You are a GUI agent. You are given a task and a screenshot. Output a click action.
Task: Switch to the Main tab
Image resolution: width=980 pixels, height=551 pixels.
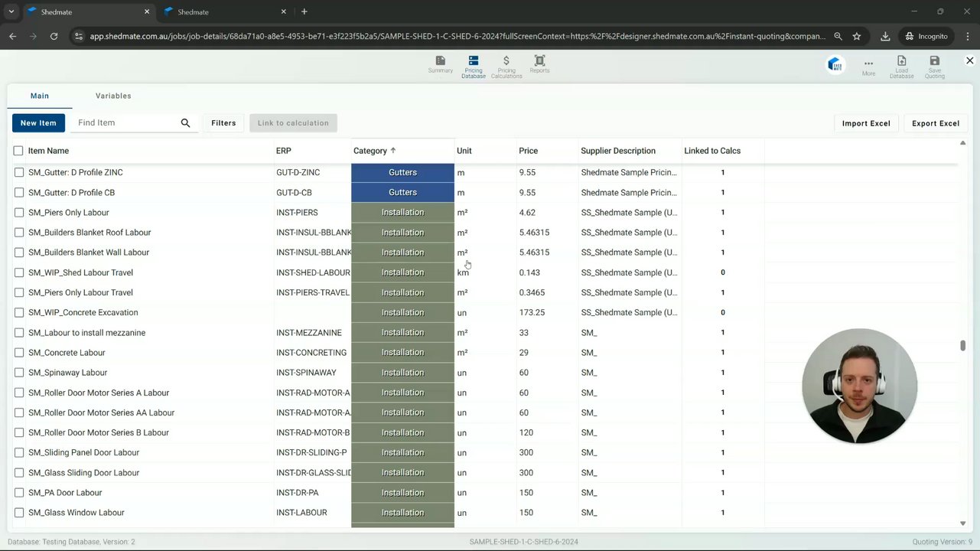click(x=40, y=96)
